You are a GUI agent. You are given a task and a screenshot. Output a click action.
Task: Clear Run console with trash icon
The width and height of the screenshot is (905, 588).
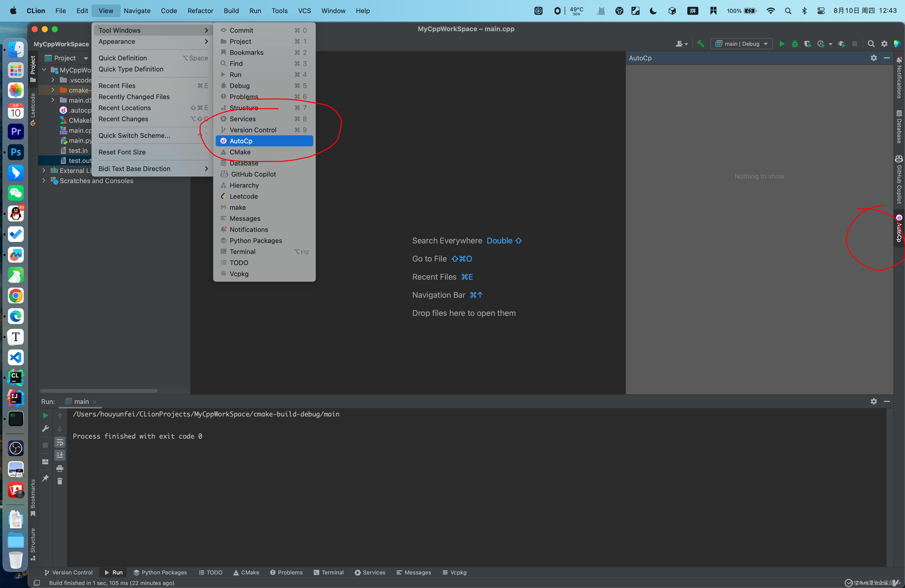click(x=60, y=481)
